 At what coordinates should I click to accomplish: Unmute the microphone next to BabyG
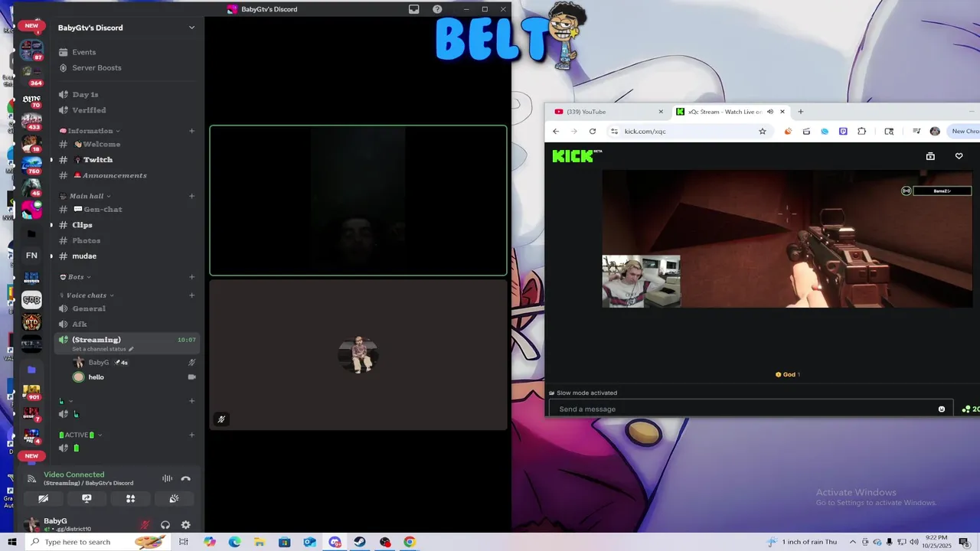(145, 525)
